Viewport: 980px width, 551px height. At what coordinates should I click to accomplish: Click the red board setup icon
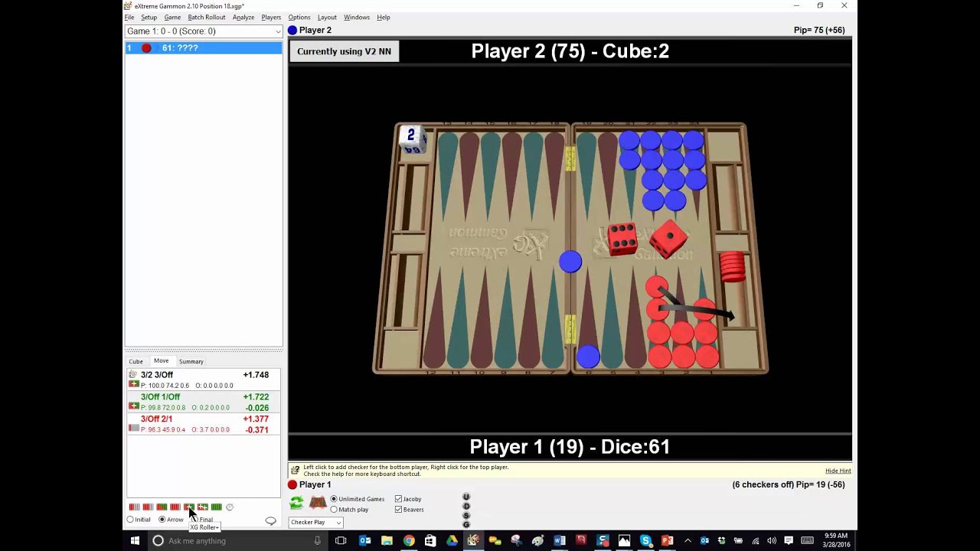(x=317, y=503)
